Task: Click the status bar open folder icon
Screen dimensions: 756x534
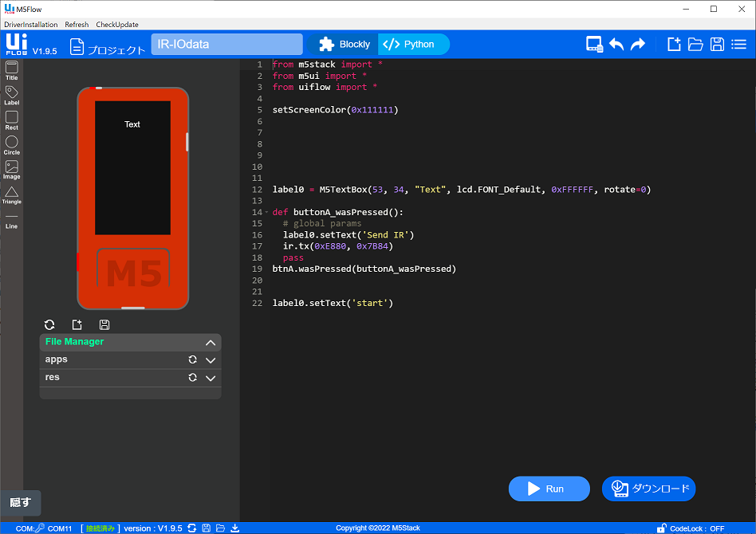Action: point(220,528)
